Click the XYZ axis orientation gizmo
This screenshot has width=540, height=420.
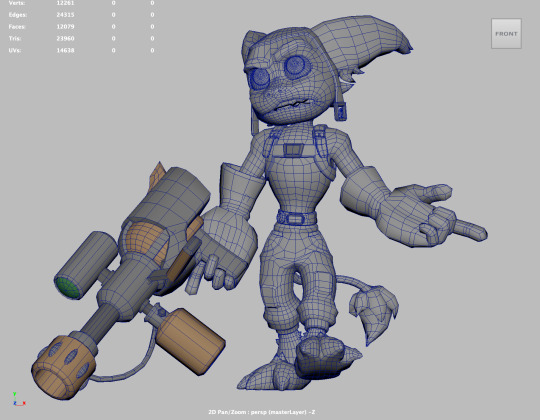tap(18, 399)
